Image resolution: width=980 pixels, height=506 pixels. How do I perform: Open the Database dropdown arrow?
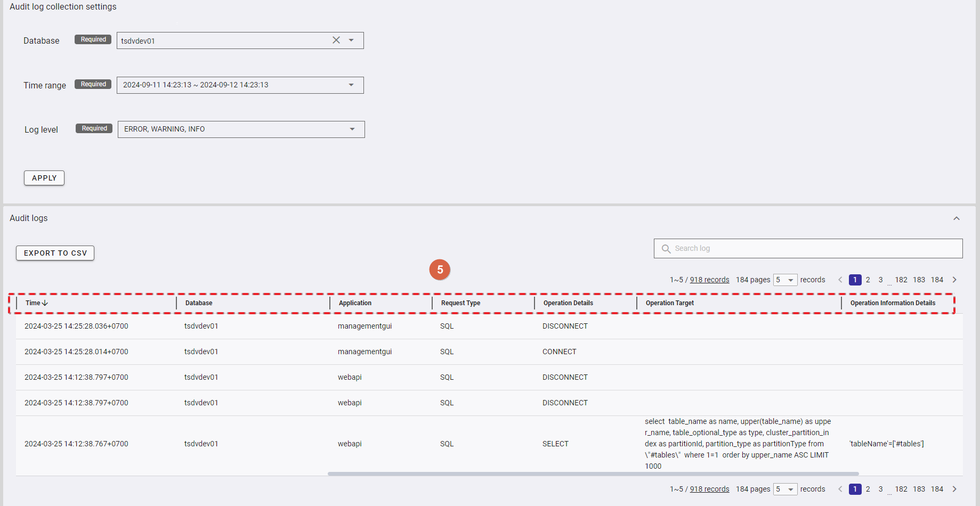(351, 40)
